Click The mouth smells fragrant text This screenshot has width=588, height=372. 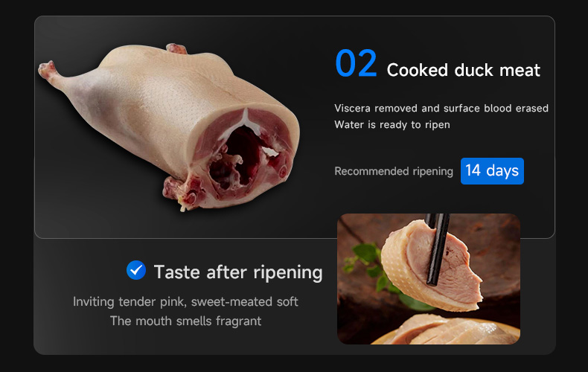(185, 321)
